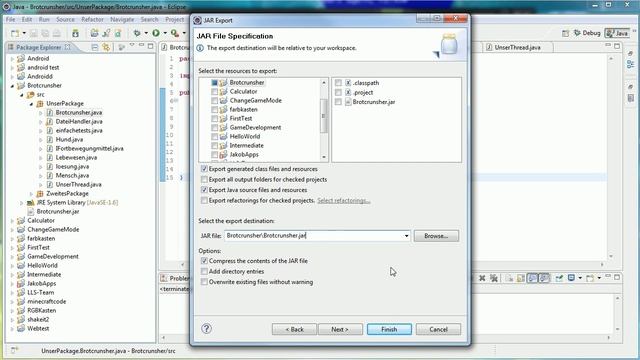
Task: Click Link with Editor icon in Package Explorer
Action: click(106, 47)
